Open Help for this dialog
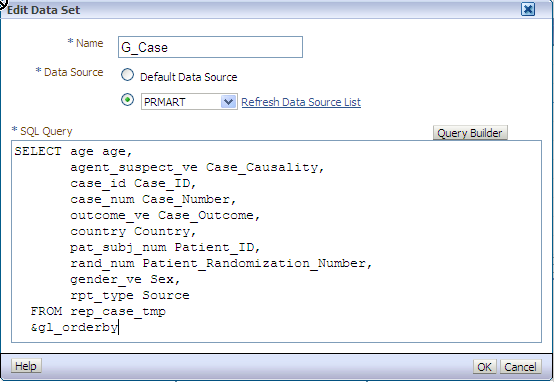The width and height of the screenshot is (555, 382). point(26,366)
